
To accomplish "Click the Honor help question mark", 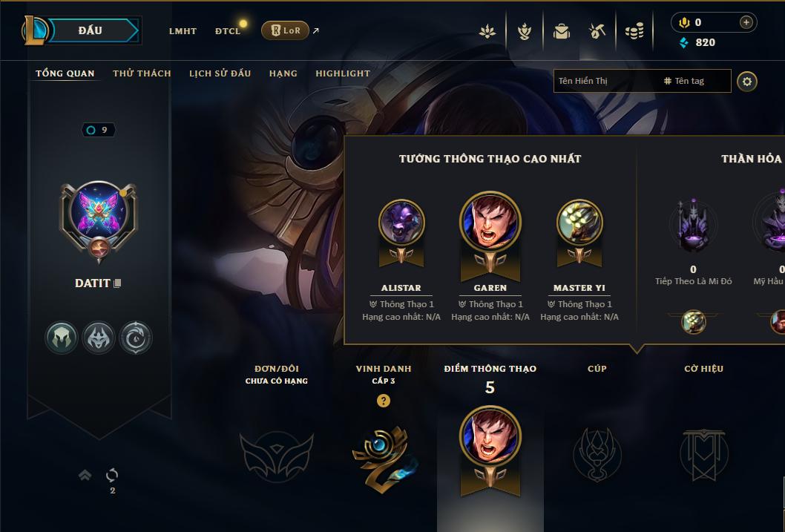I will coord(384,401).
